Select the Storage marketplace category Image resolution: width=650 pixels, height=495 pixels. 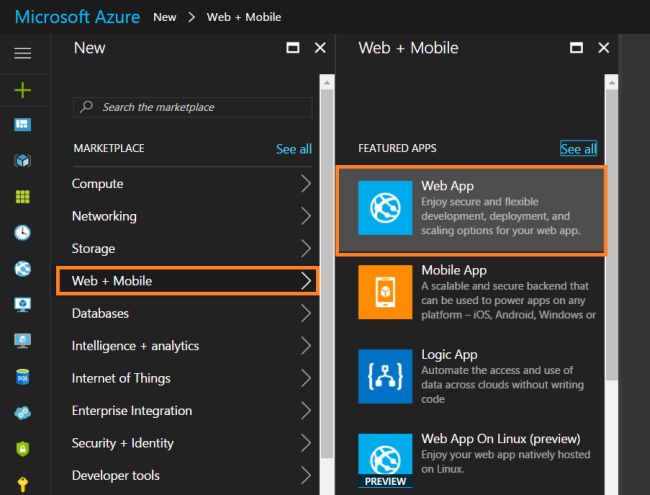click(93, 248)
